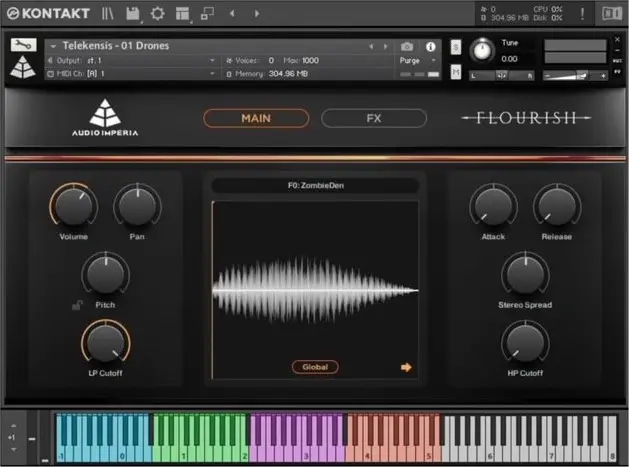629x467 pixels.
Task: Go to previous item with header left arrow
Action: [x=232, y=14]
